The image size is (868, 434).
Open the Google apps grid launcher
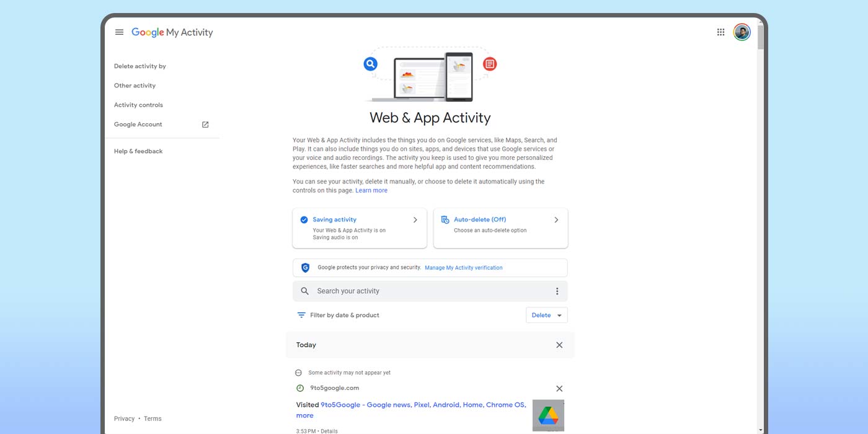coord(720,32)
